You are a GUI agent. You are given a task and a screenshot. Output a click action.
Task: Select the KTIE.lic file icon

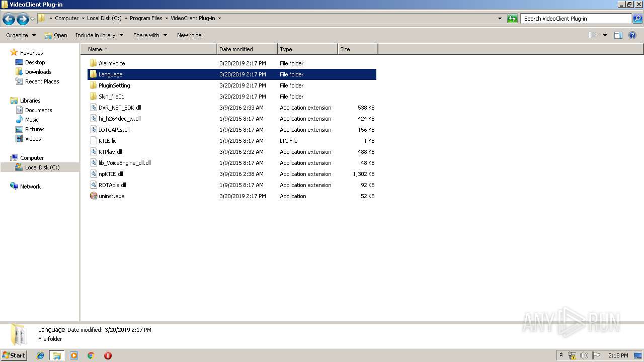[x=93, y=141]
